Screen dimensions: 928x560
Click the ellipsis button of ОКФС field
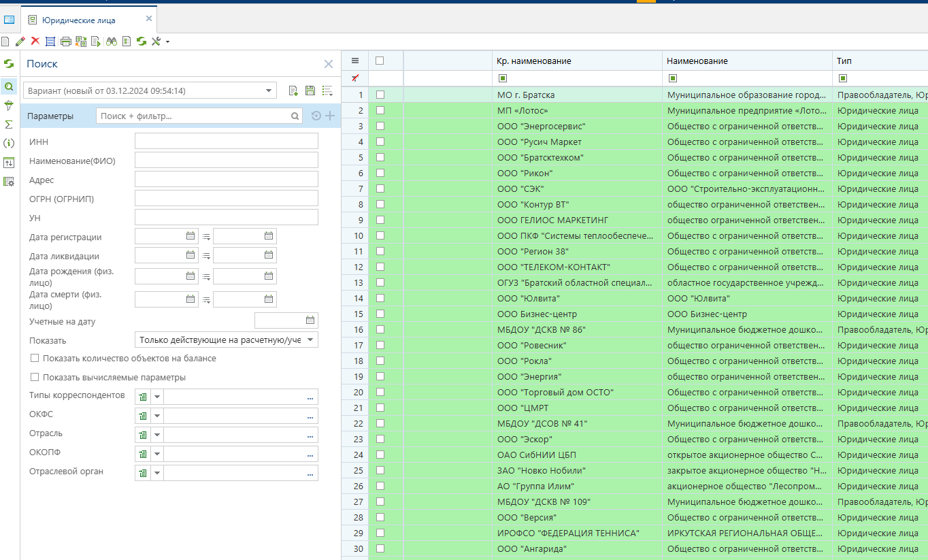click(310, 416)
